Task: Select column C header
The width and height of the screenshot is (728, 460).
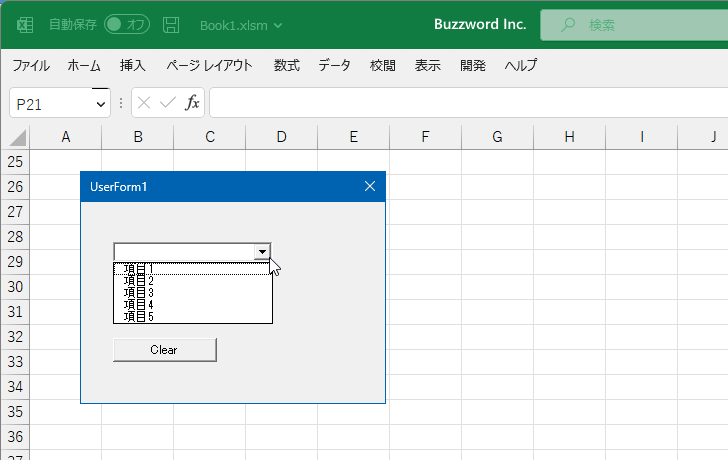Action: [210, 137]
